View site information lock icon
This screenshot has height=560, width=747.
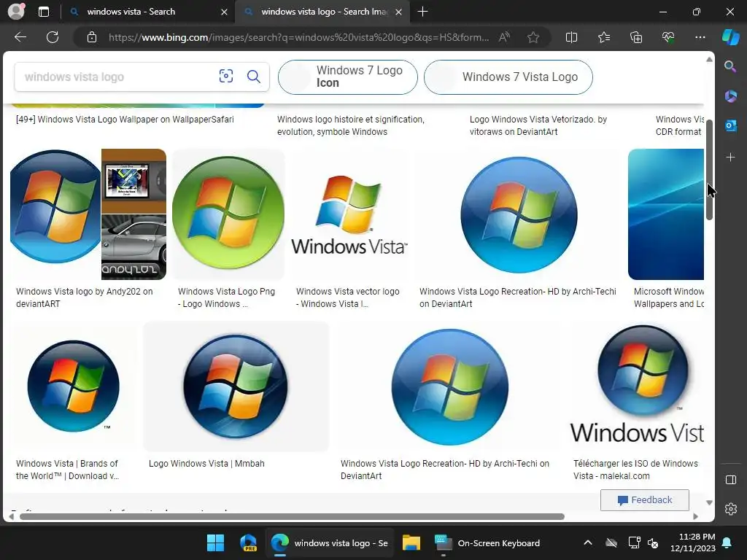pyautogui.click(x=92, y=37)
